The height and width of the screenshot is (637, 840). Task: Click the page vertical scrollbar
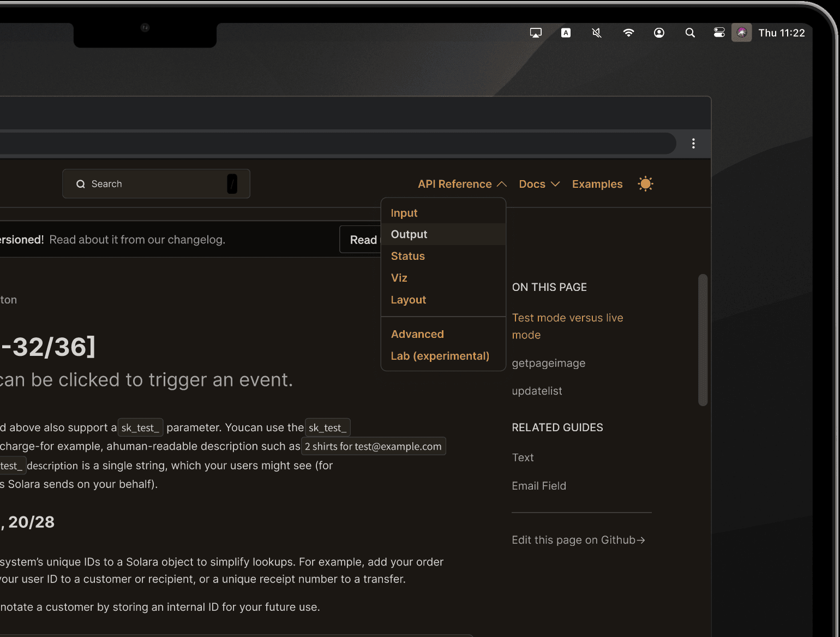[703, 340]
